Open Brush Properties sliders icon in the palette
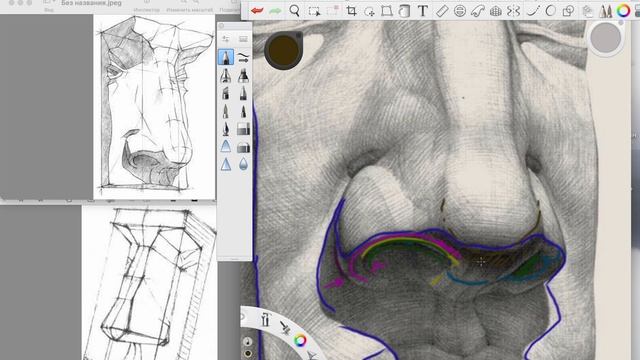 click(226, 39)
